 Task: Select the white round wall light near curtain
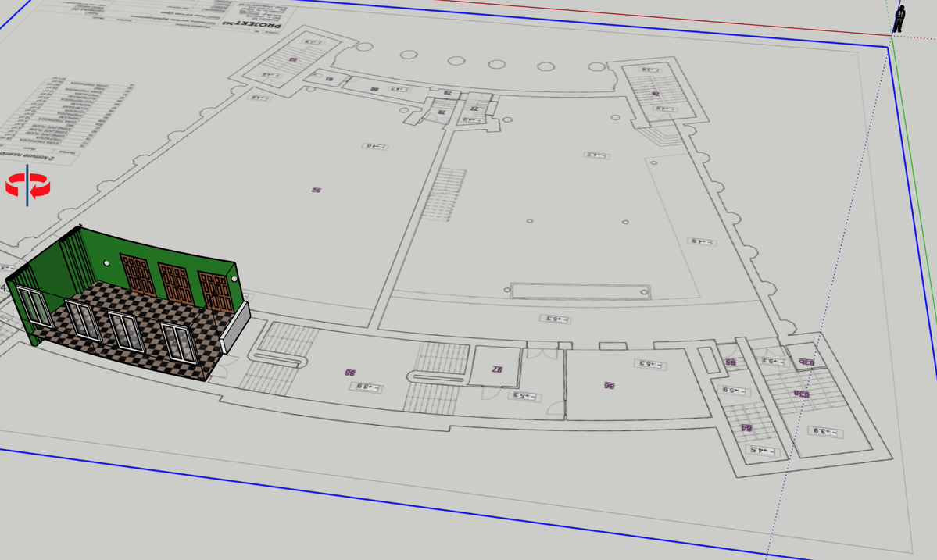click(x=106, y=263)
